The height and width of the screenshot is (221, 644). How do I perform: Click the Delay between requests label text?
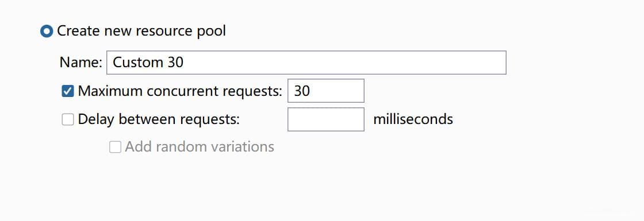[x=159, y=119]
